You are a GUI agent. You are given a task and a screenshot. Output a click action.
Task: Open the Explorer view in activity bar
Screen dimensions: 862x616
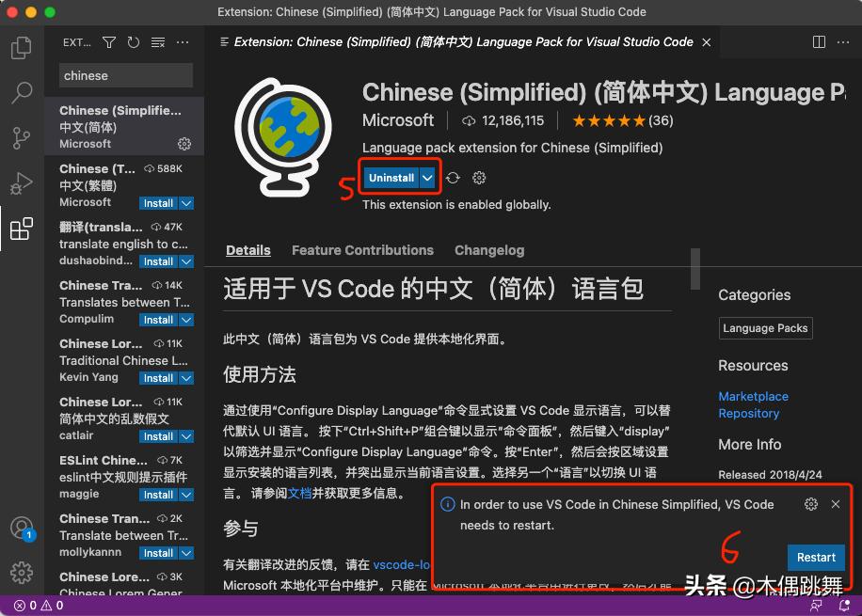pos(22,48)
